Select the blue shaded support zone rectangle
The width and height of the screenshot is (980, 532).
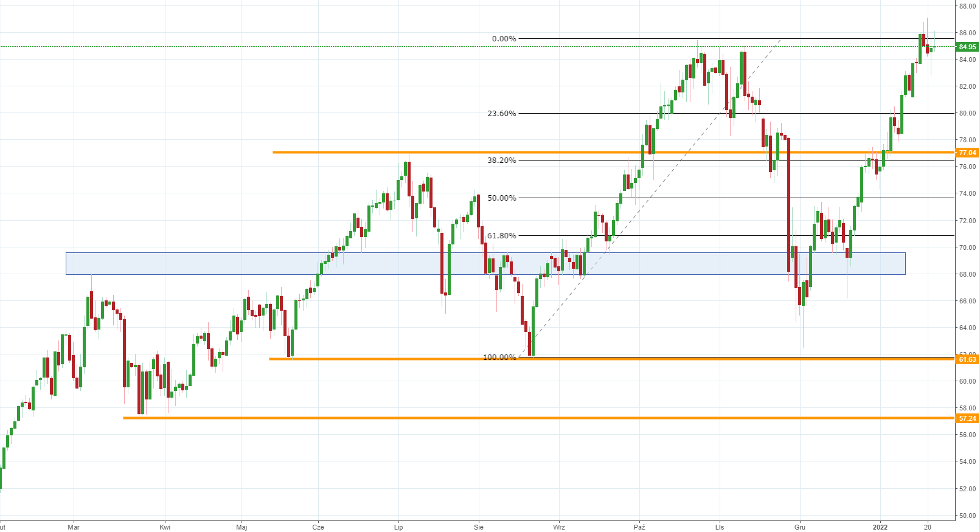click(485, 263)
